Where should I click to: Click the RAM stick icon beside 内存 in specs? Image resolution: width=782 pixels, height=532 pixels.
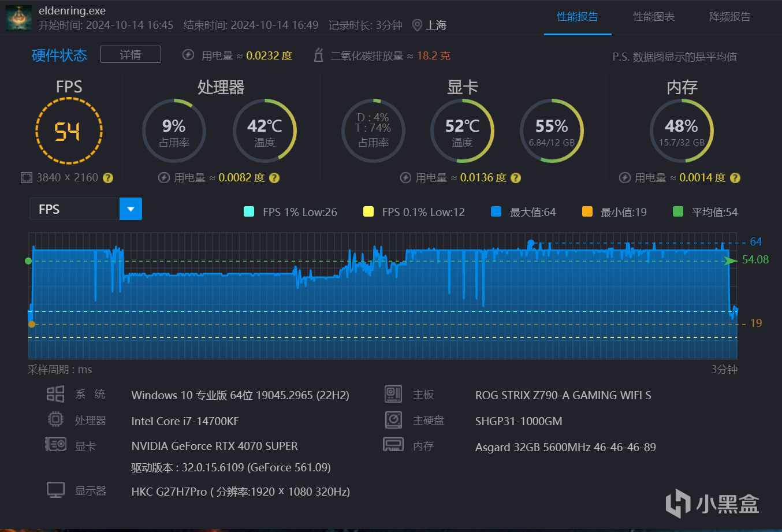[393, 445]
